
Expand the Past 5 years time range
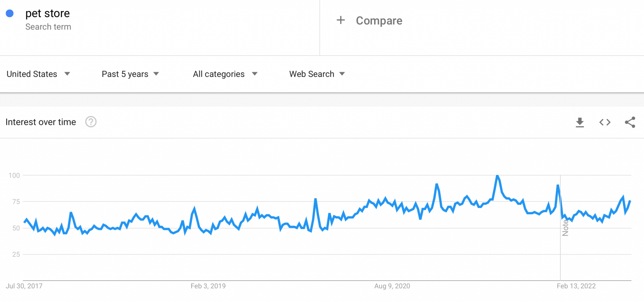(x=130, y=74)
